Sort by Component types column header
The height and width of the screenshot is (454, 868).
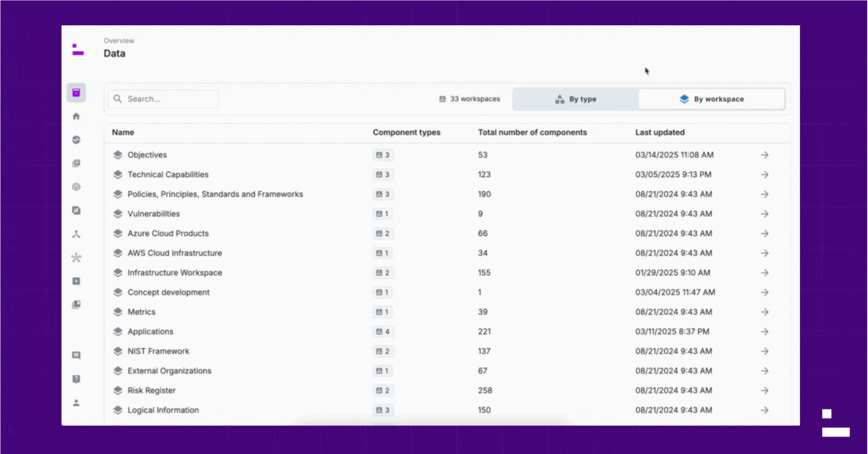click(x=406, y=132)
